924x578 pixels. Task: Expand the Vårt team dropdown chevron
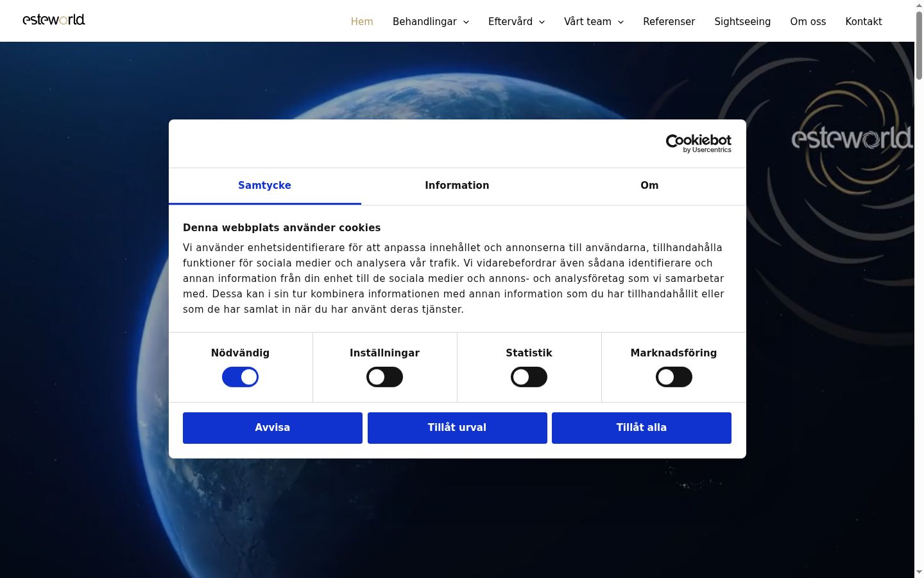point(620,22)
